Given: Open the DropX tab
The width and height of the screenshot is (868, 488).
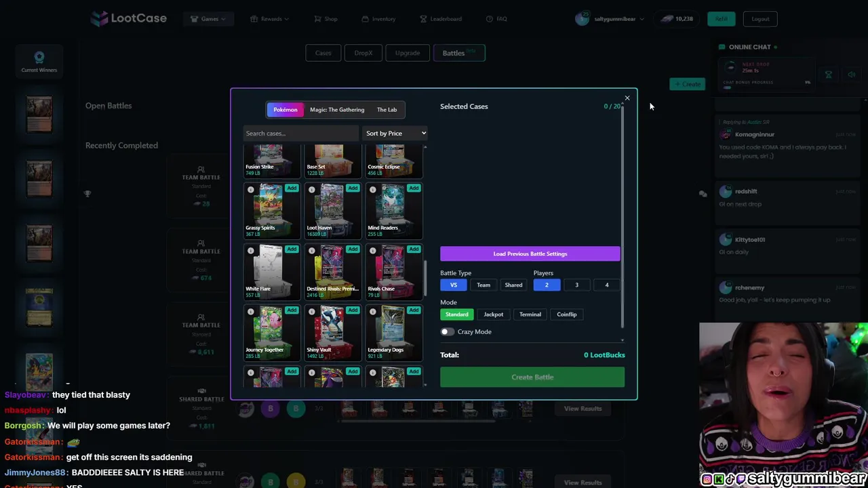Looking at the screenshot, I should [363, 53].
